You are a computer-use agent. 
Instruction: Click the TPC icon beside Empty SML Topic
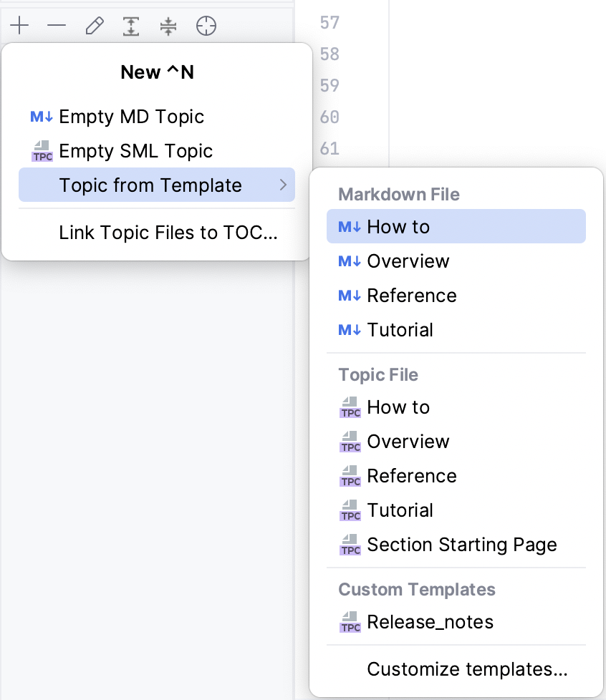[42, 150]
